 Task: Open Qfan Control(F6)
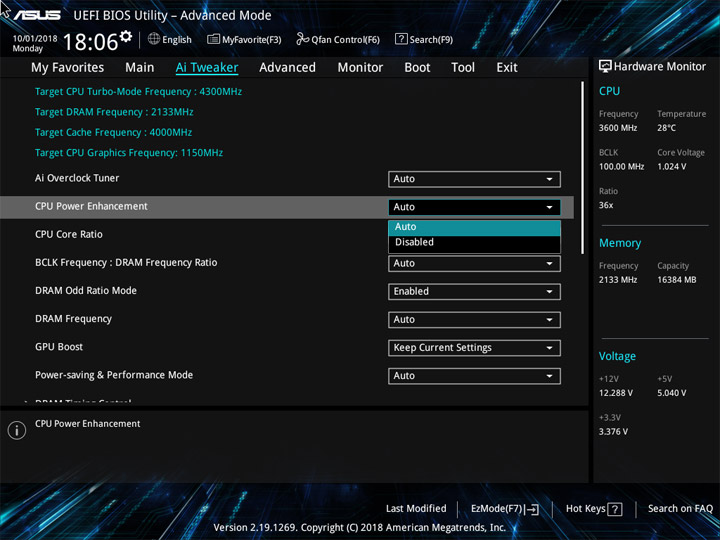(x=338, y=39)
